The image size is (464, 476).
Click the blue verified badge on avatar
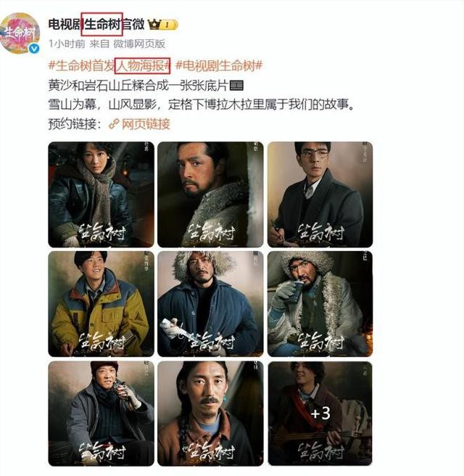(x=34, y=49)
